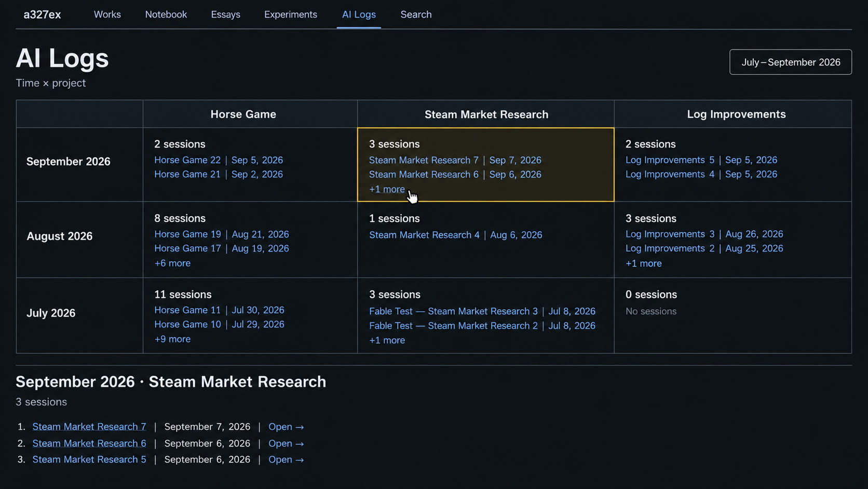Open Horse Game 22 session link
Image resolution: width=868 pixels, height=489 pixels.
(219, 160)
